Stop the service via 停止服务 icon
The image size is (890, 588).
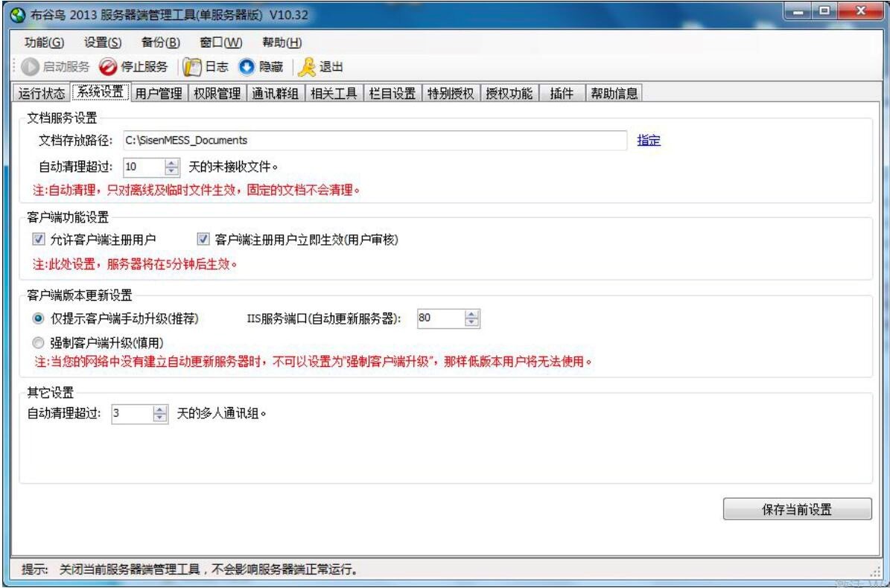coord(107,67)
